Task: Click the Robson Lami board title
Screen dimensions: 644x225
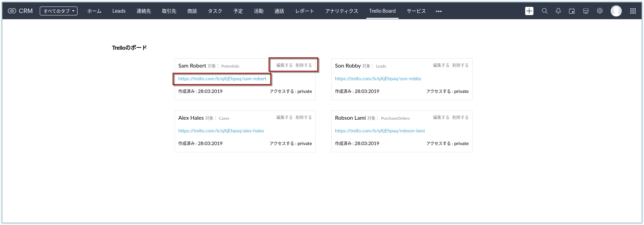Action: click(350, 118)
